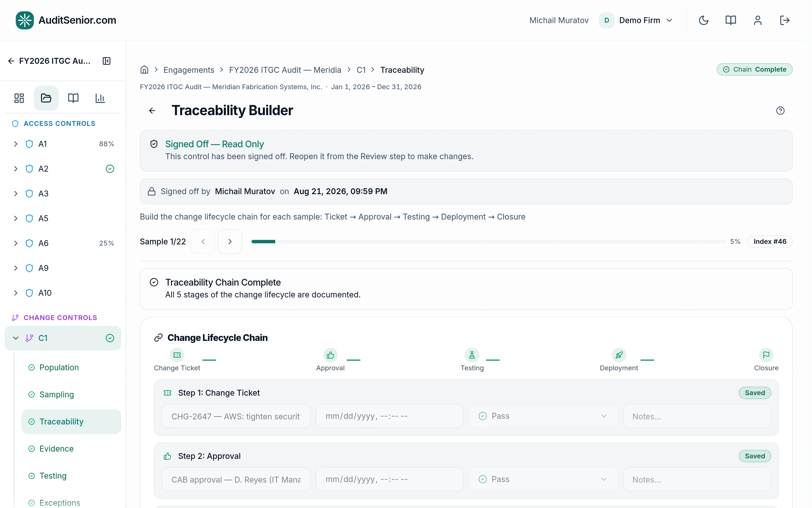The image size is (812, 508).
Task: Select the A1 shield icon
Action: pos(29,144)
